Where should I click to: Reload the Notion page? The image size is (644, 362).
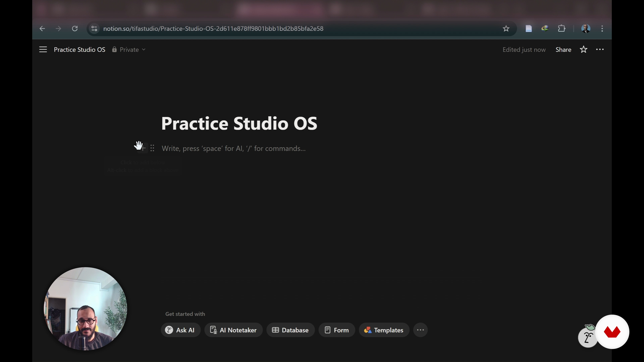pos(75,29)
